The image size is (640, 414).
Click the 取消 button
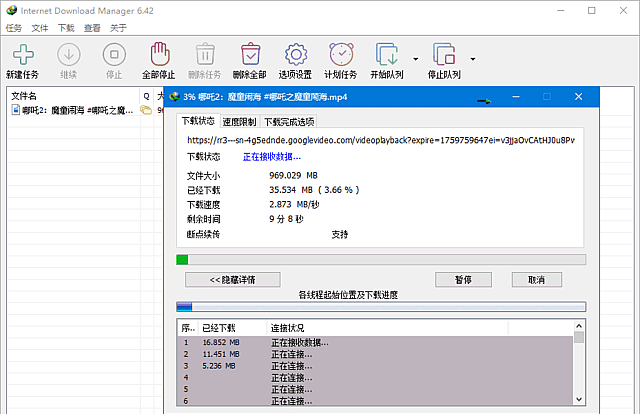(x=537, y=280)
